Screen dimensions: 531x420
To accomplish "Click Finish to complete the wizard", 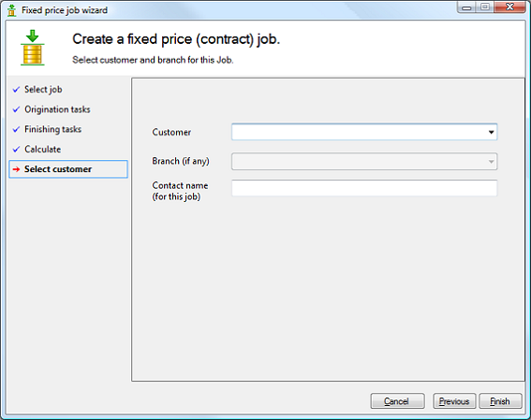I will (500, 401).
